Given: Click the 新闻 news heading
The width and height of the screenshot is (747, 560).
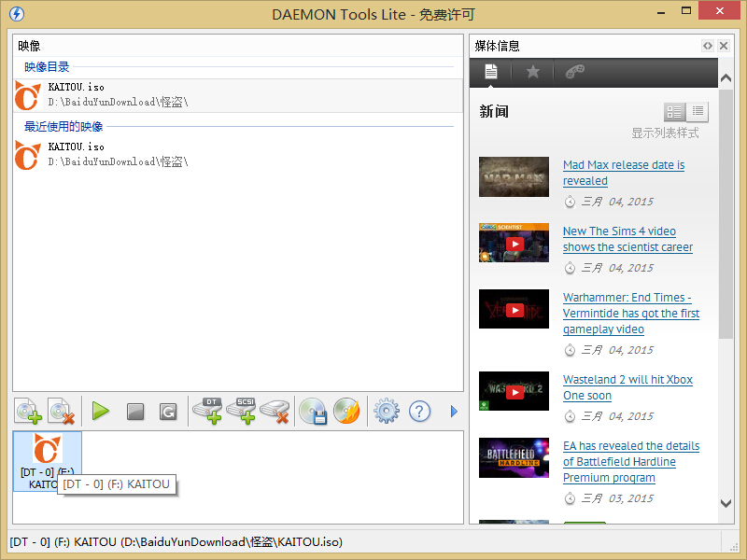Looking at the screenshot, I should 494,111.
